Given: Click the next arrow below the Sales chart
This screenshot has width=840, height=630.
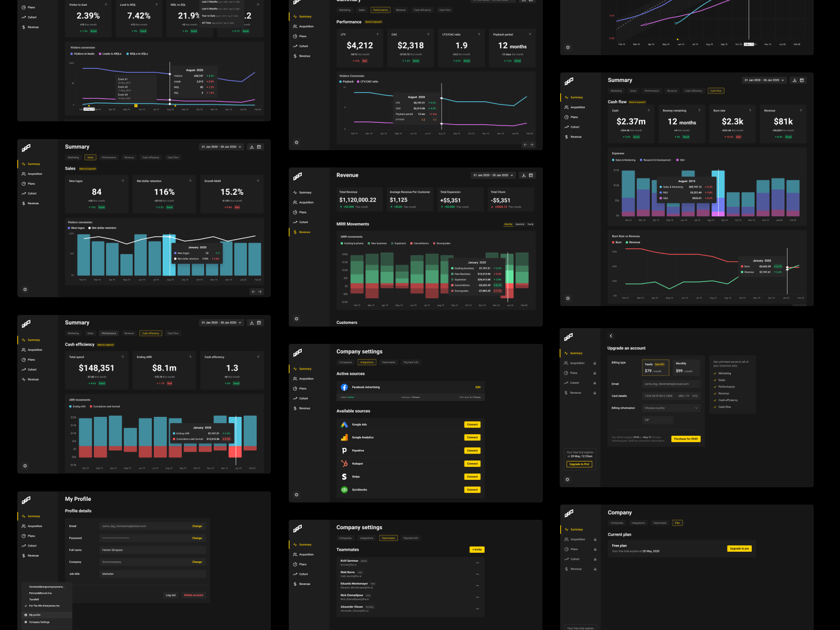Looking at the screenshot, I should click(260, 291).
